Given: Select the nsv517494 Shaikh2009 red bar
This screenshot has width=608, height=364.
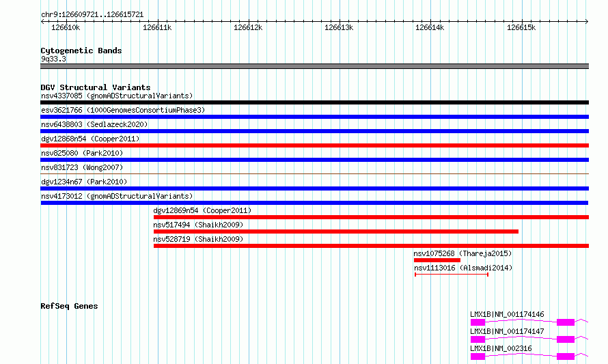Looking at the screenshot, I should coord(336,232).
